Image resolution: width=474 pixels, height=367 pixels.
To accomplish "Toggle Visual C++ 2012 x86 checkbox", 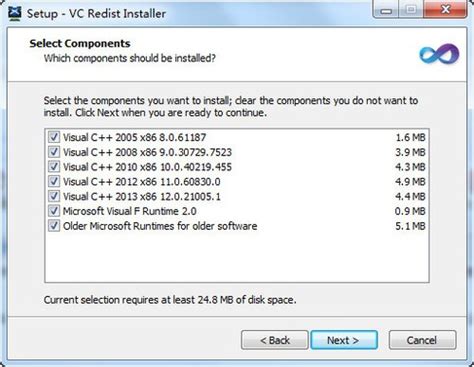I will pyautogui.click(x=54, y=181).
